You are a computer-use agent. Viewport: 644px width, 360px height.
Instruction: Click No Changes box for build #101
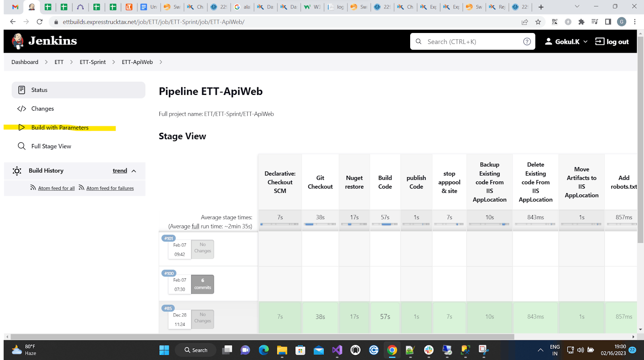click(202, 249)
